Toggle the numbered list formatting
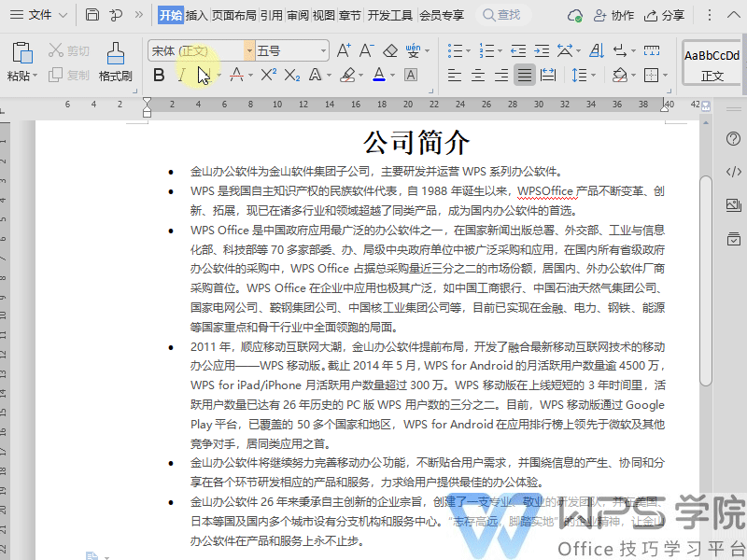 (486, 51)
